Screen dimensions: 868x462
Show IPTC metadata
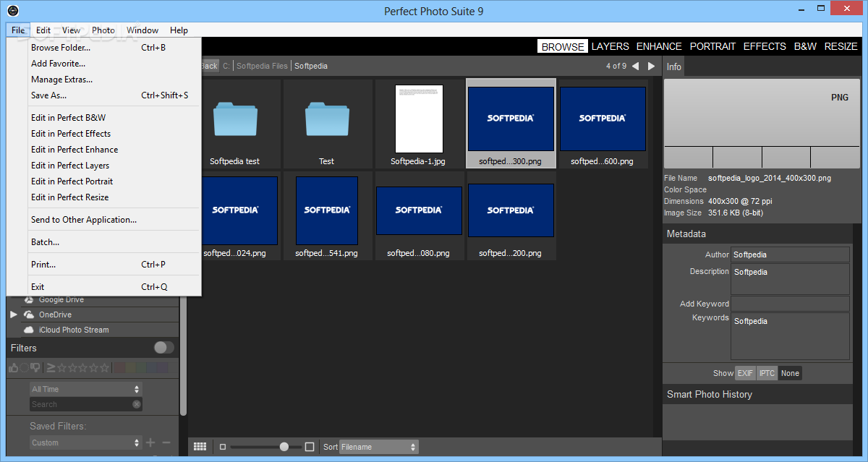coord(767,373)
